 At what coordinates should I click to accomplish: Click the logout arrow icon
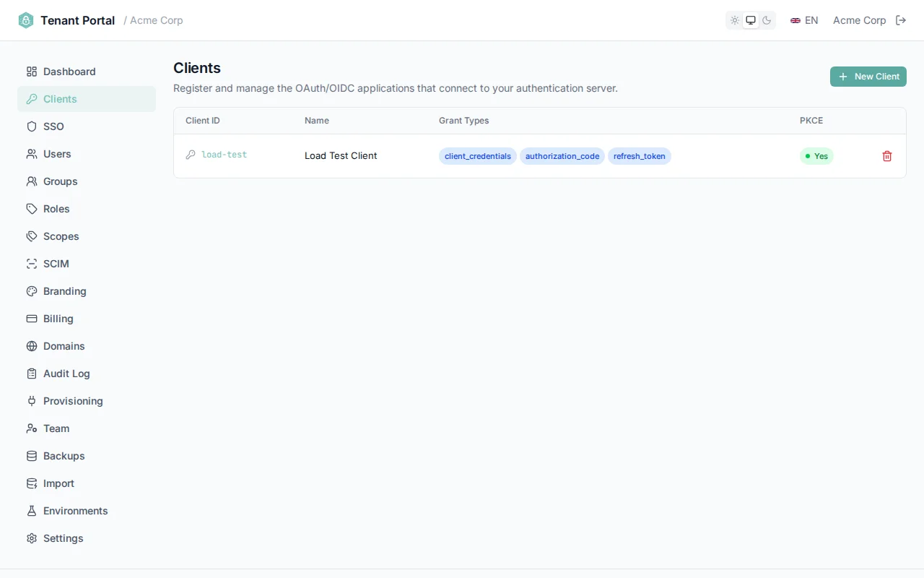(x=901, y=20)
